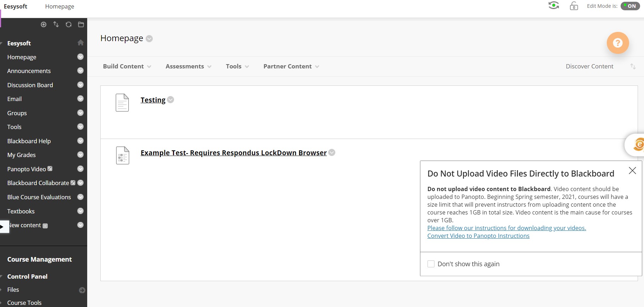This screenshot has width=644, height=307.
Task: Open the orange help question mark button
Action: tap(618, 43)
